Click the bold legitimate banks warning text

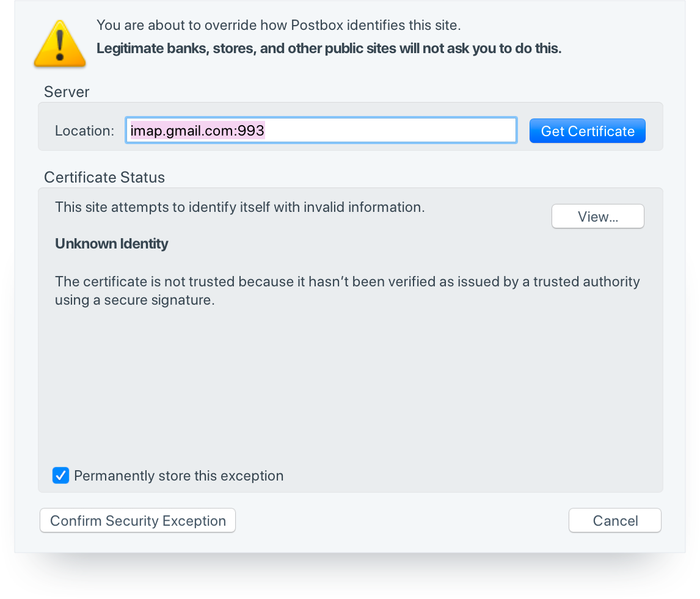(x=329, y=48)
